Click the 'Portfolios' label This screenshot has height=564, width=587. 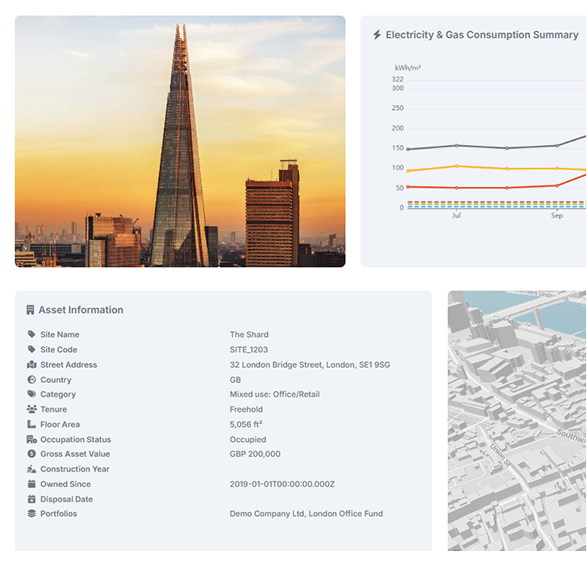[x=58, y=513]
